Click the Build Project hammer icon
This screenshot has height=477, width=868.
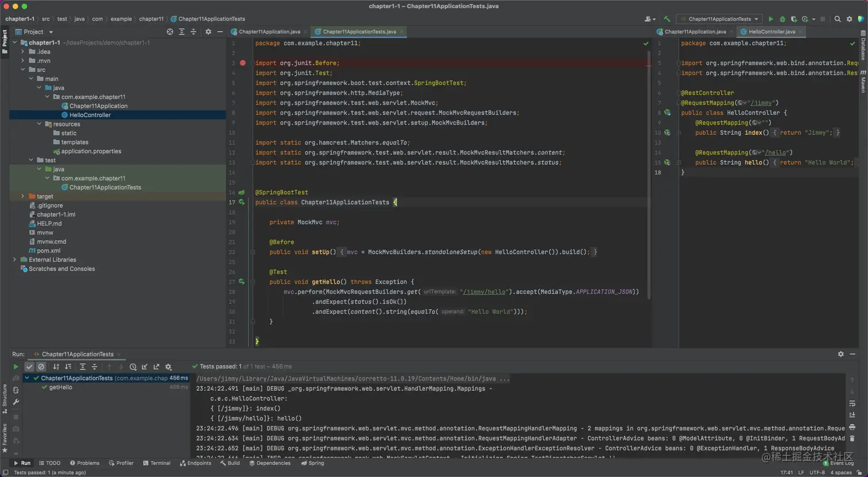[x=666, y=19]
